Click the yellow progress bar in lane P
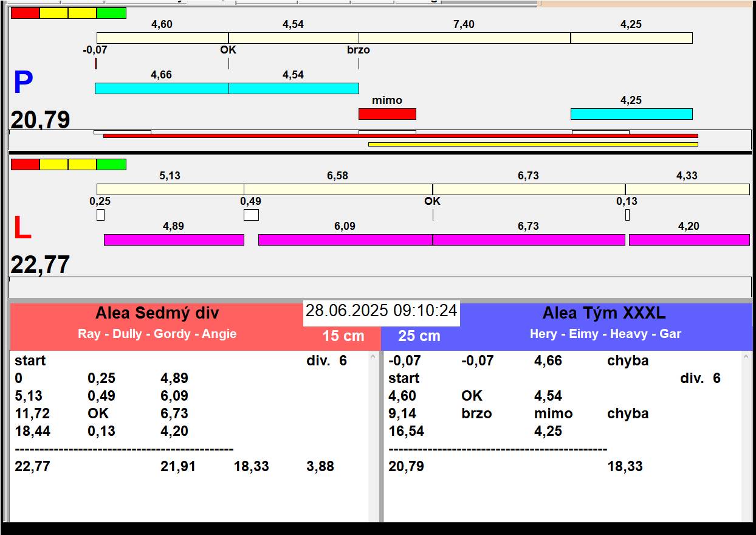 533,144
